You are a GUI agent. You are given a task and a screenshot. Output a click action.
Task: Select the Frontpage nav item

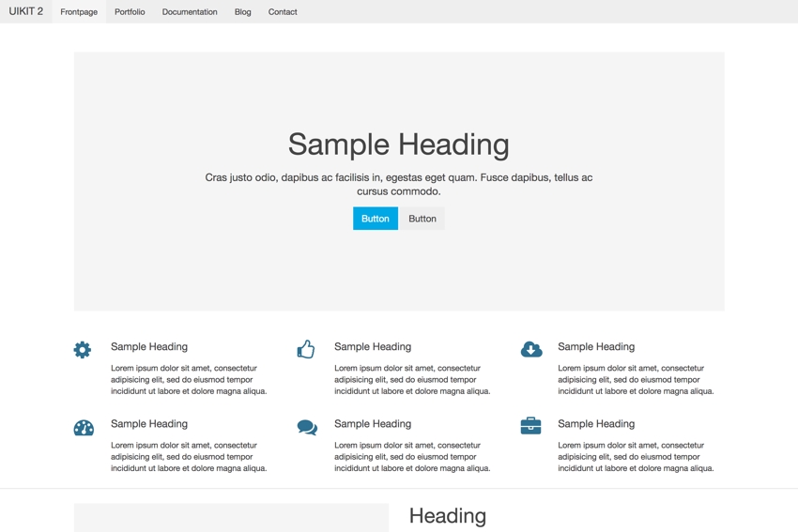point(79,11)
